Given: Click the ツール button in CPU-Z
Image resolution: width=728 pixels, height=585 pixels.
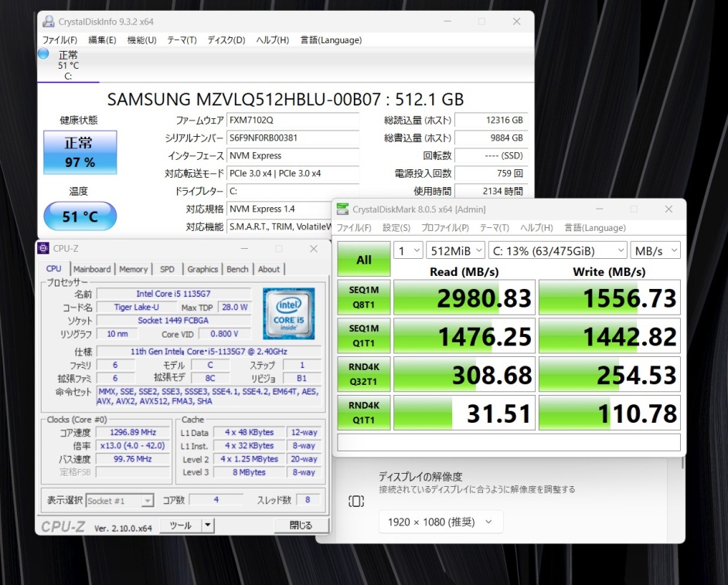Looking at the screenshot, I should [x=181, y=525].
